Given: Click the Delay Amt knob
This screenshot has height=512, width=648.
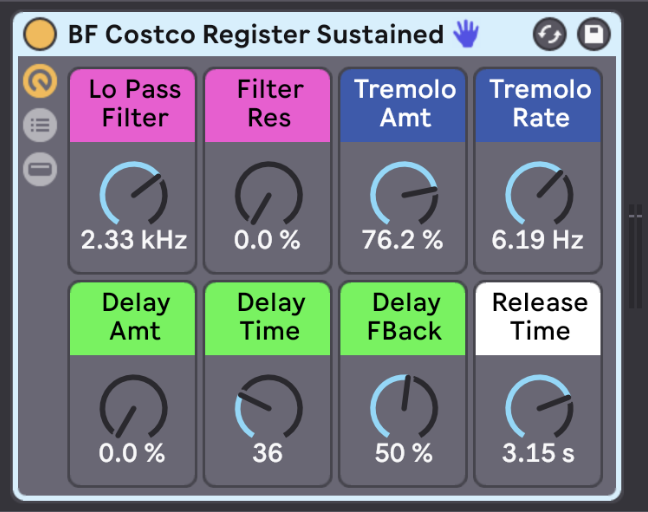Looking at the screenshot, I should click(133, 407).
